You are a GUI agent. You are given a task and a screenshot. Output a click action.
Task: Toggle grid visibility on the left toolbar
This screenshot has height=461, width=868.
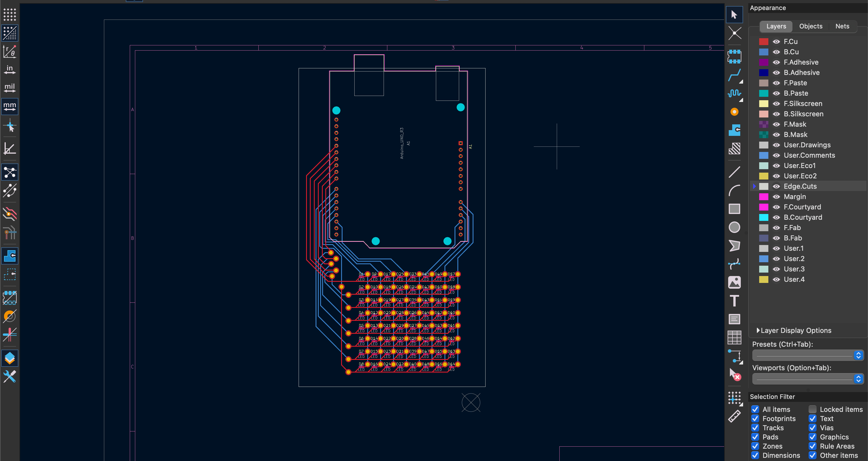(x=9, y=15)
